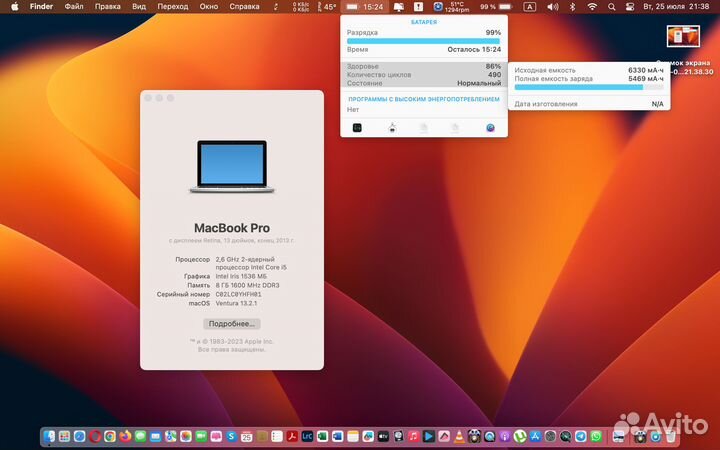Open Bluetooth menu in menu bar
The height and width of the screenshot is (450, 720).
572,6
